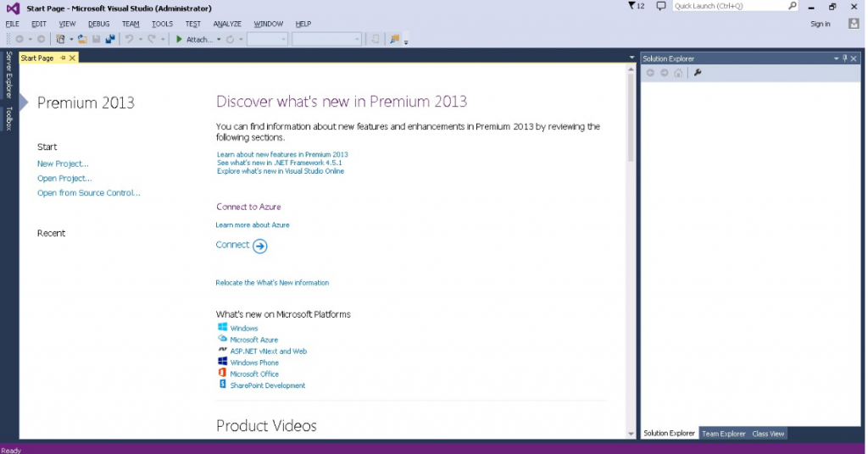Toggle the Start Page tab pin
The width and height of the screenshot is (868, 454).
(63, 58)
